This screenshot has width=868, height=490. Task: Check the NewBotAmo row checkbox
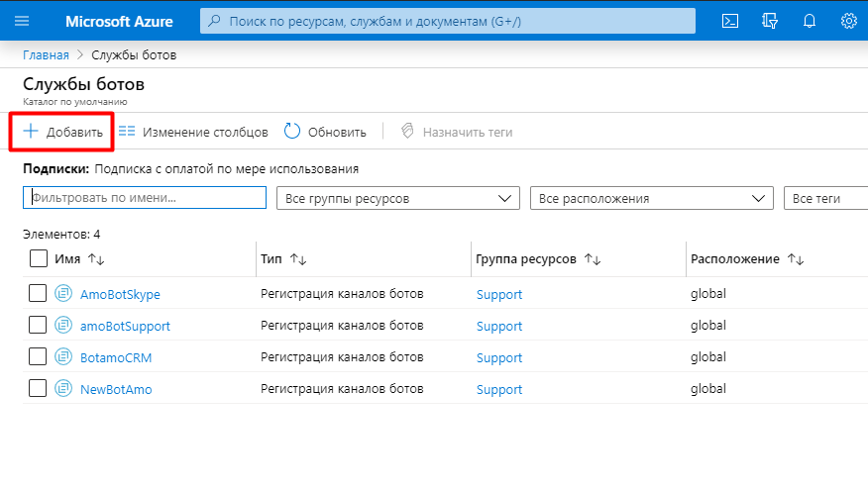(38, 388)
